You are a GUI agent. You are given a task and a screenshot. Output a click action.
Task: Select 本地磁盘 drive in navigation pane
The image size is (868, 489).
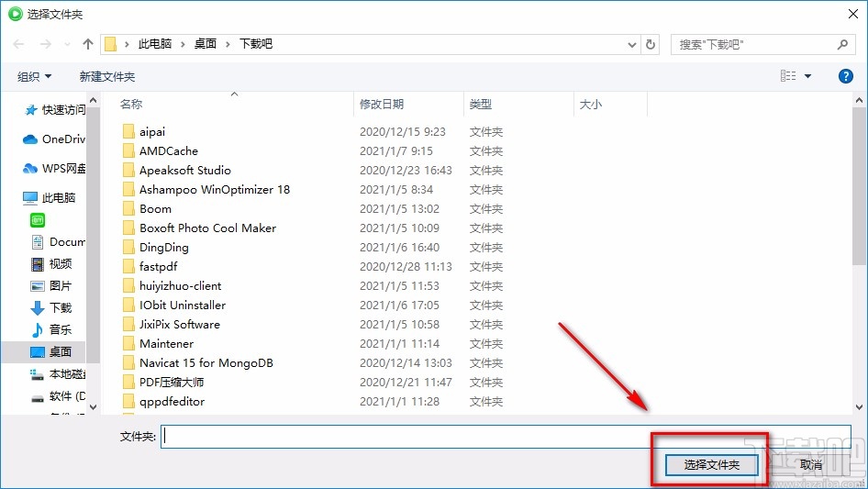(x=58, y=374)
